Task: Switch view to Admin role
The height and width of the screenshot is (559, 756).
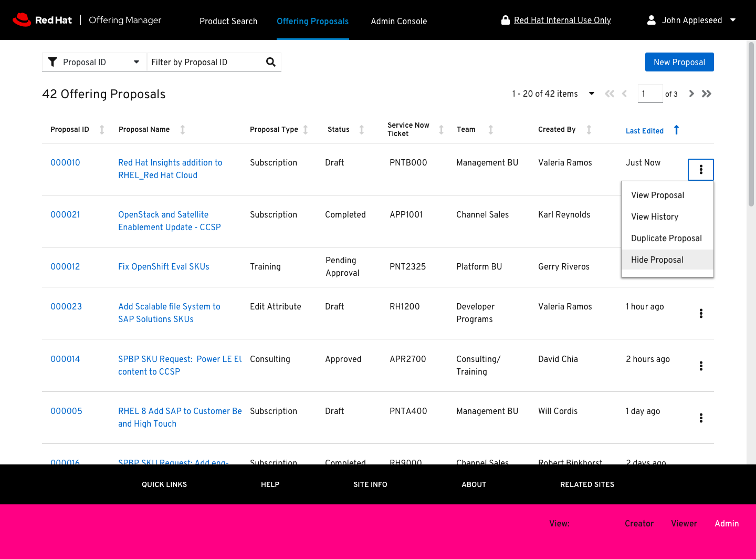Action: [x=727, y=523]
